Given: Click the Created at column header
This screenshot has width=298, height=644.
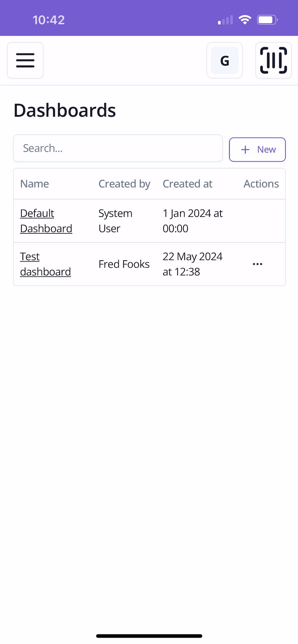Looking at the screenshot, I should 187,184.
